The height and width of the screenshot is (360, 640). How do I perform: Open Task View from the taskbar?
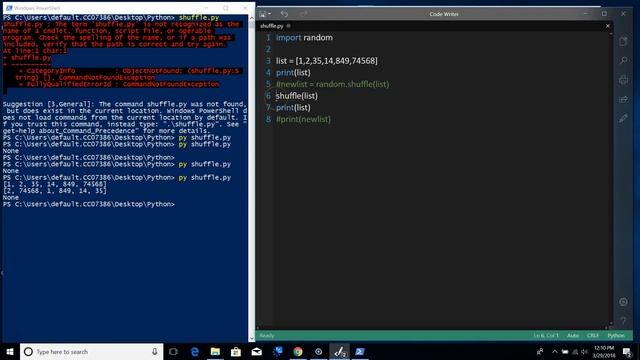click(173, 351)
